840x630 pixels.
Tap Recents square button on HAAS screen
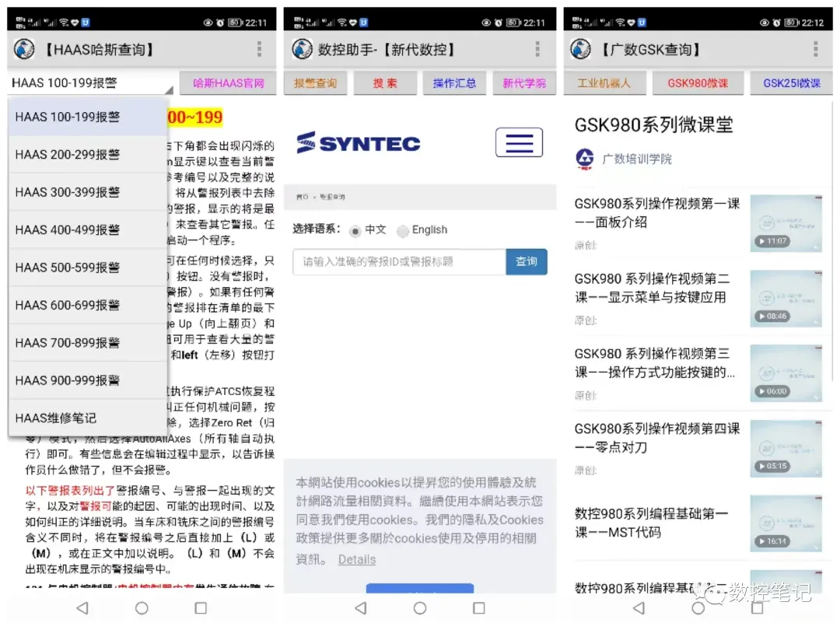pyautogui.click(x=201, y=608)
